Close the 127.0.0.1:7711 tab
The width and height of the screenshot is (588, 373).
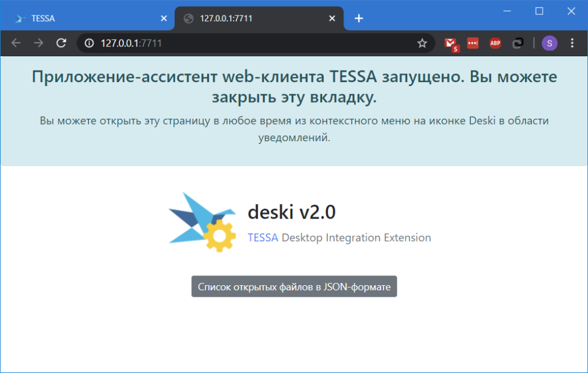click(x=332, y=18)
